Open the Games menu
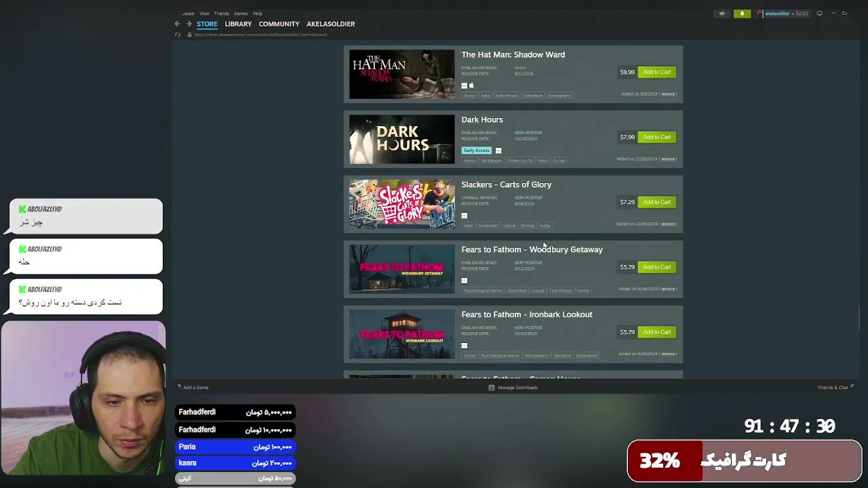This screenshot has height=488, width=868. click(x=241, y=14)
